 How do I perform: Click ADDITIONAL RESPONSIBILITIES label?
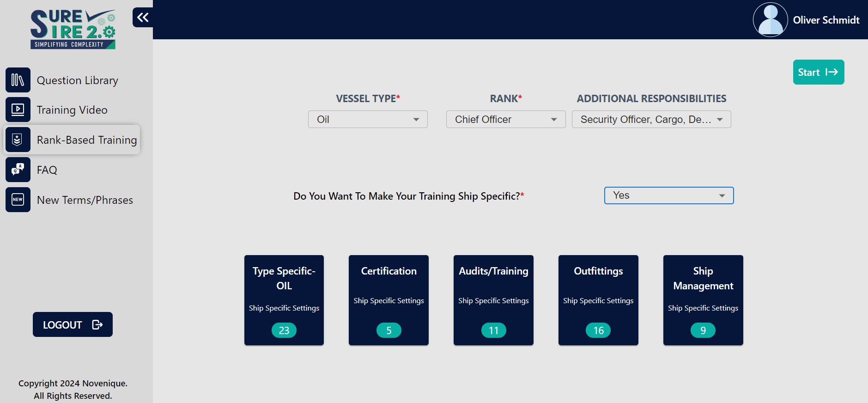(x=651, y=98)
